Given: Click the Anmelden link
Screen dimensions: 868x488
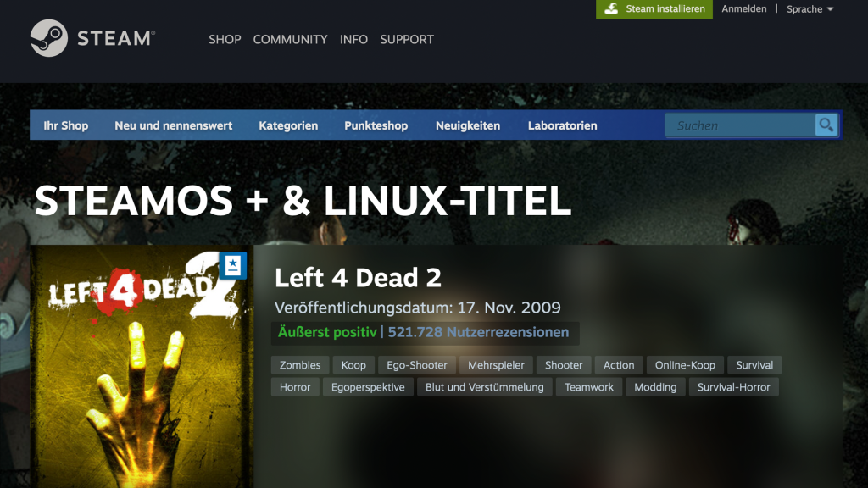Looking at the screenshot, I should tap(744, 8).
